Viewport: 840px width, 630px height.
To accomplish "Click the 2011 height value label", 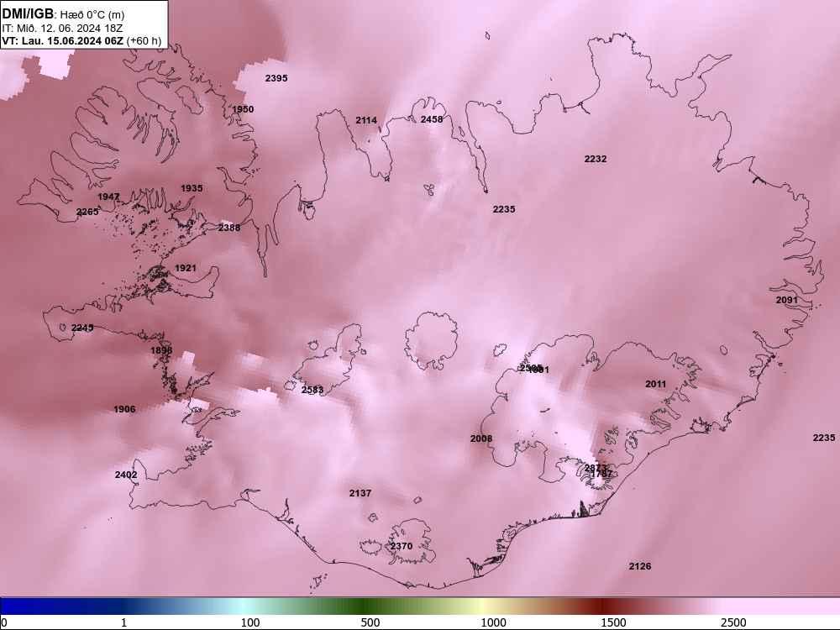I will click(656, 384).
